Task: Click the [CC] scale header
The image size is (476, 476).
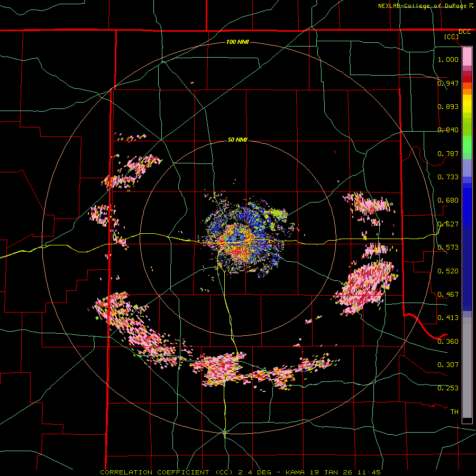Action: pyautogui.click(x=451, y=36)
